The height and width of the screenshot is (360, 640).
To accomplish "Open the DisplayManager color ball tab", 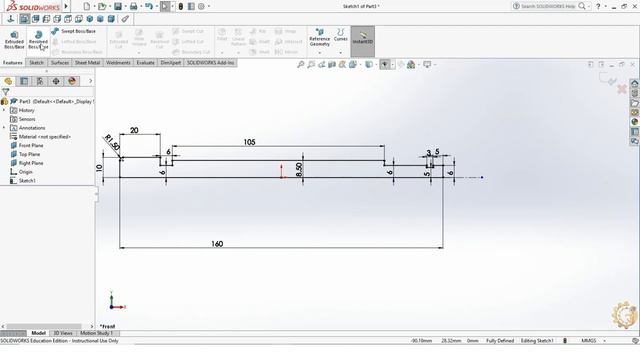I will tap(72, 81).
